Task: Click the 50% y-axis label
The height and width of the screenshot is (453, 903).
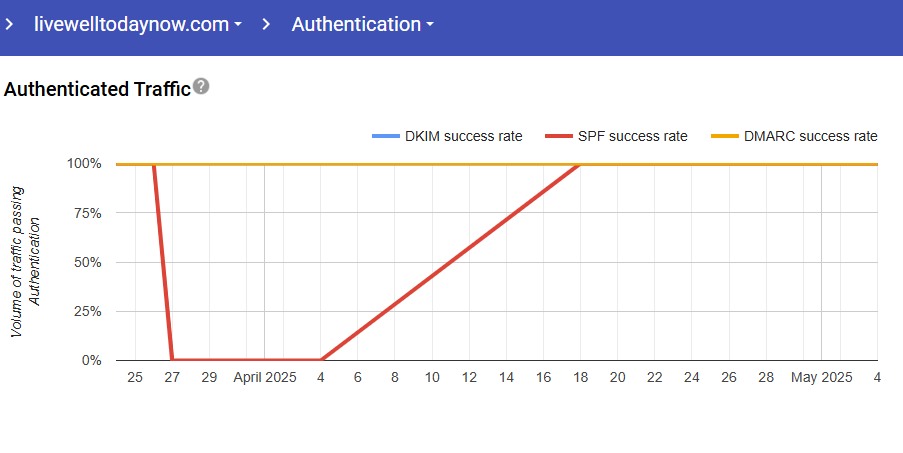Action: coord(86,262)
